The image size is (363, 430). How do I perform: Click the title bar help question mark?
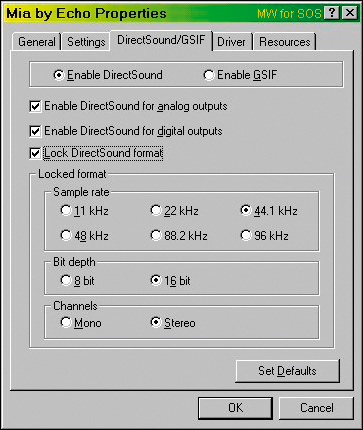[x=332, y=13]
